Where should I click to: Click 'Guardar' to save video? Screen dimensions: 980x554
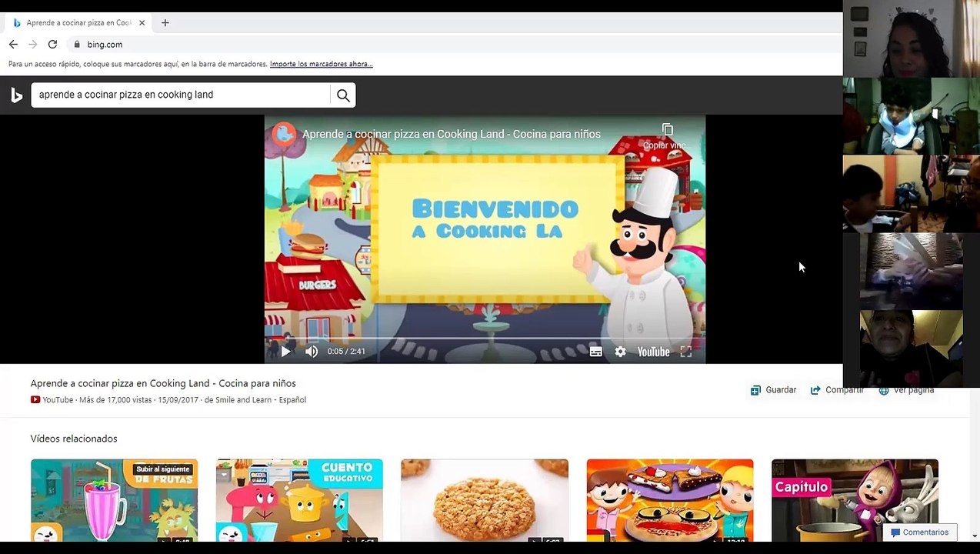click(x=773, y=390)
